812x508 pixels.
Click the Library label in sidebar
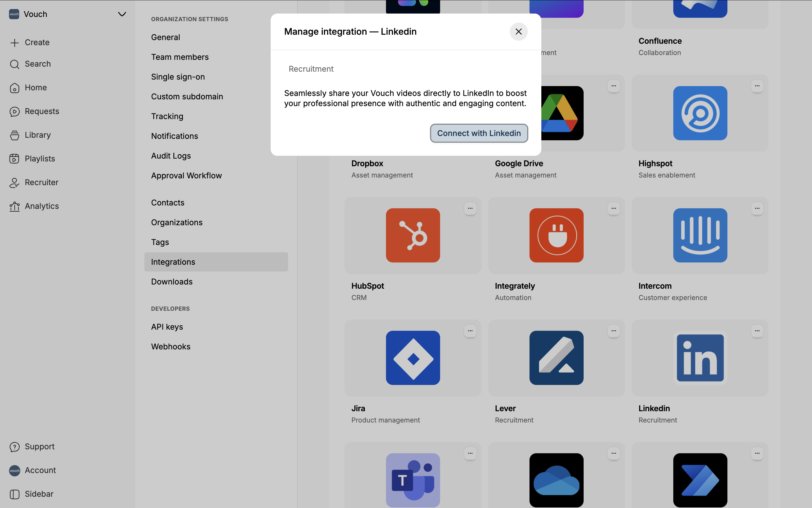click(x=38, y=135)
